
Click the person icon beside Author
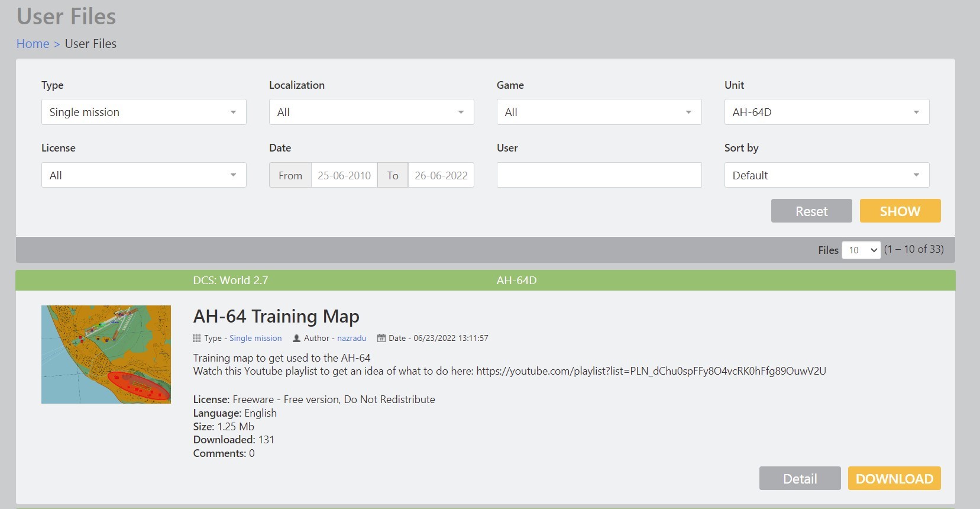pyautogui.click(x=296, y=338)
